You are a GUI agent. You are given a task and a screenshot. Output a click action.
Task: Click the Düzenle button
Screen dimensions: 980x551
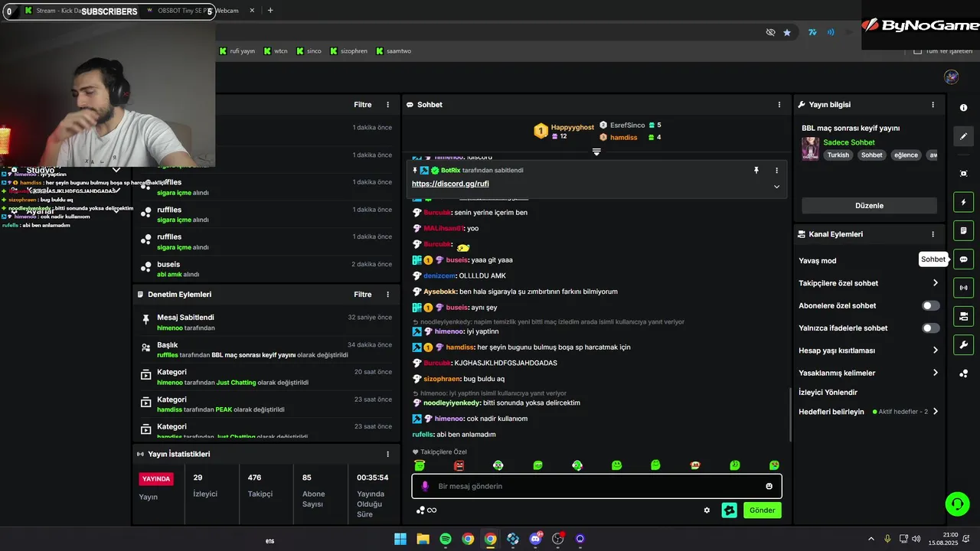coord(869,206)
